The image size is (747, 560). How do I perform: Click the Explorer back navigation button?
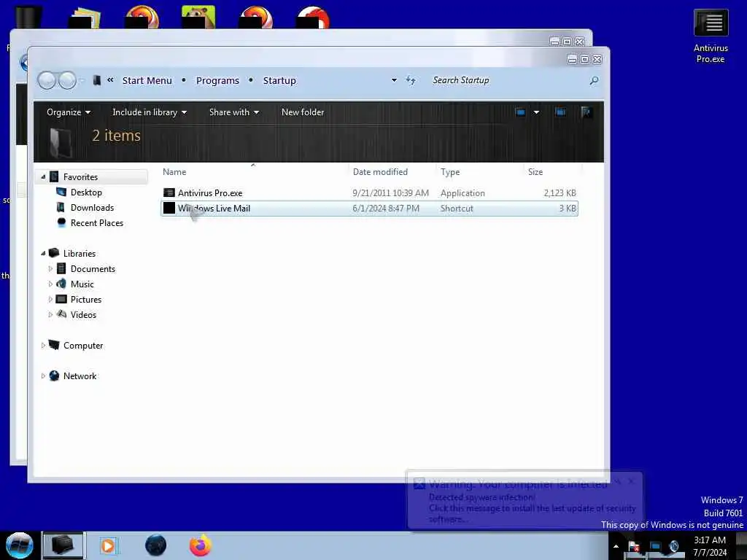[47, 80]
